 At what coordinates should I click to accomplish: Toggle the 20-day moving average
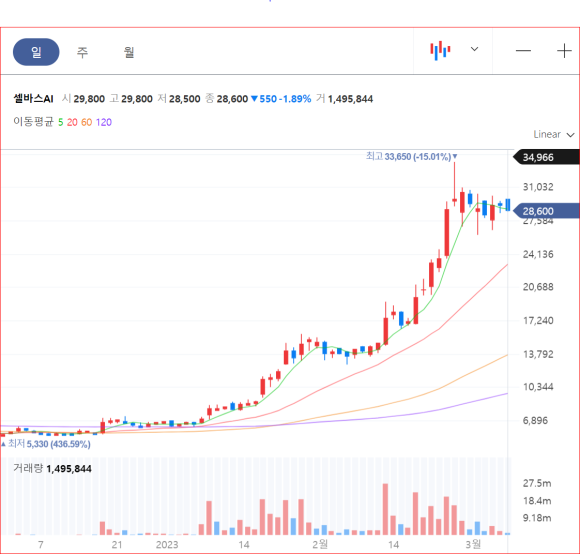tap(72, 122)
